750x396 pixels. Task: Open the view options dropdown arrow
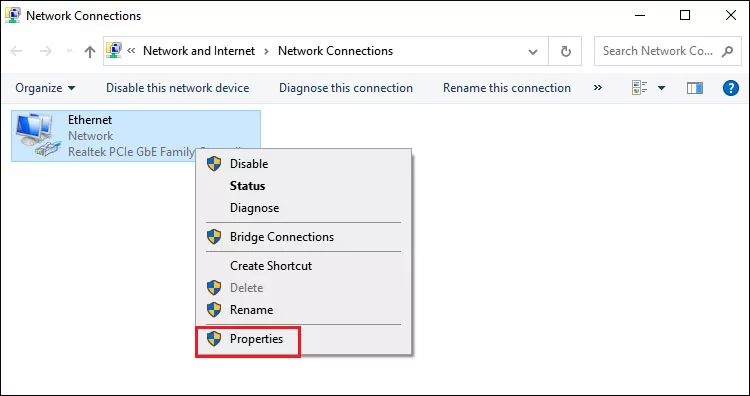coord(662,88)
